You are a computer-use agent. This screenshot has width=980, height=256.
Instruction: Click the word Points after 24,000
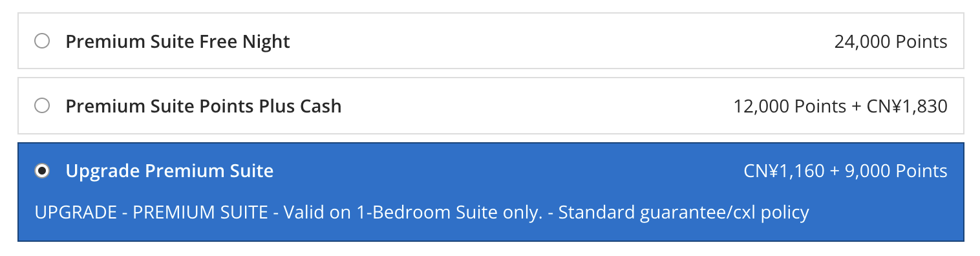click(921, 42)
